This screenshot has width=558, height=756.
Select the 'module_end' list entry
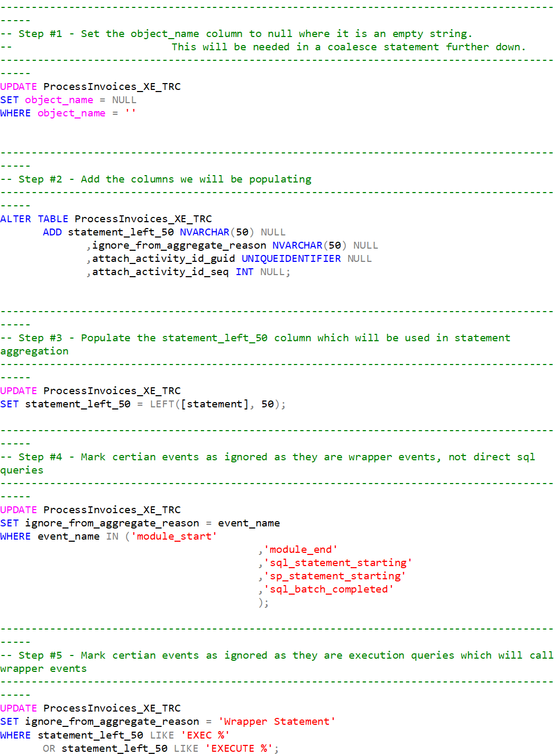(300, 550)
